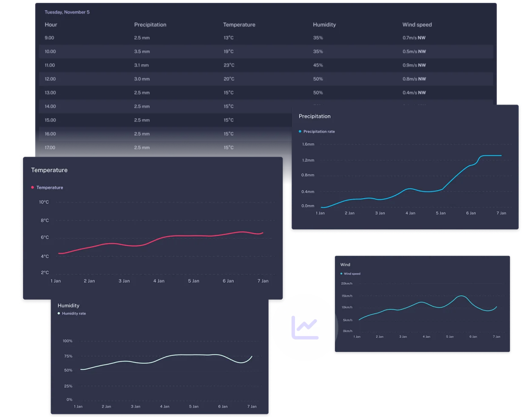Click the 3.1 mm precipitation value
The height and width of the screenshot is (417, 532).
point(141,65)
